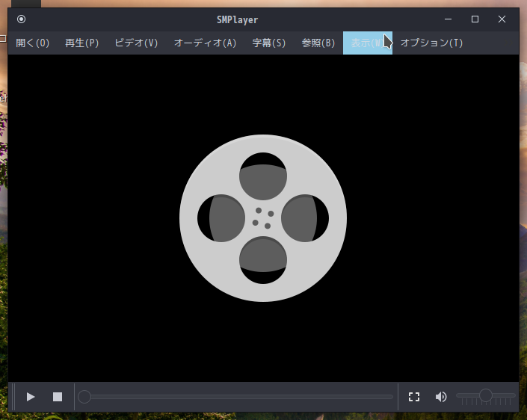Open the 参照(B) menu
This screenshot has width=527, height=420.
tap(318, 43)
